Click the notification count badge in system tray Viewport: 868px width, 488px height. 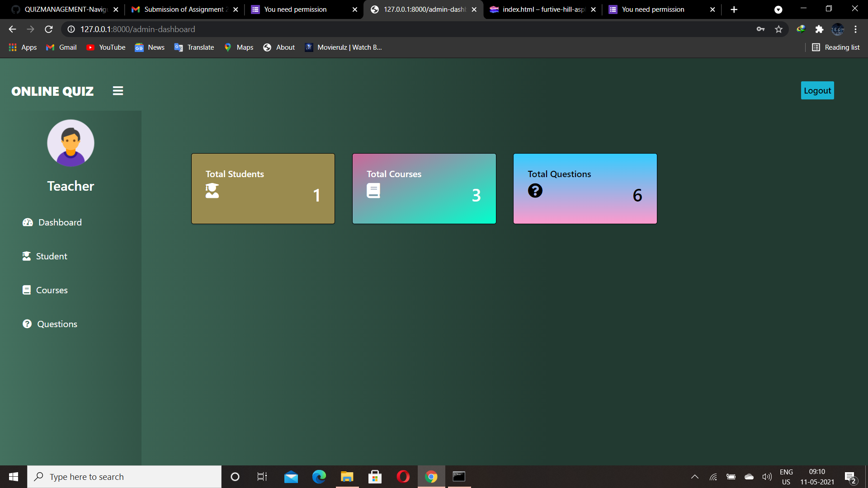click(853, 480)
